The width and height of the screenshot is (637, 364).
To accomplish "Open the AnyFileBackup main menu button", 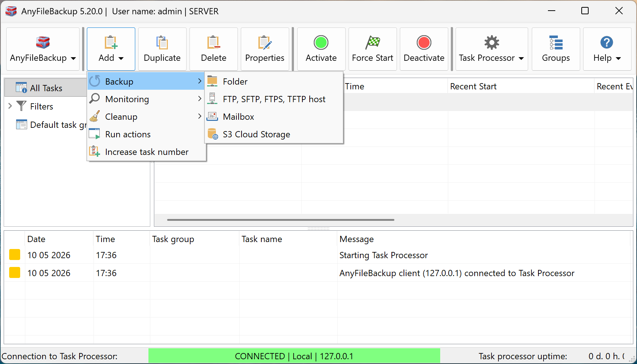I will [x=43, y=49].
